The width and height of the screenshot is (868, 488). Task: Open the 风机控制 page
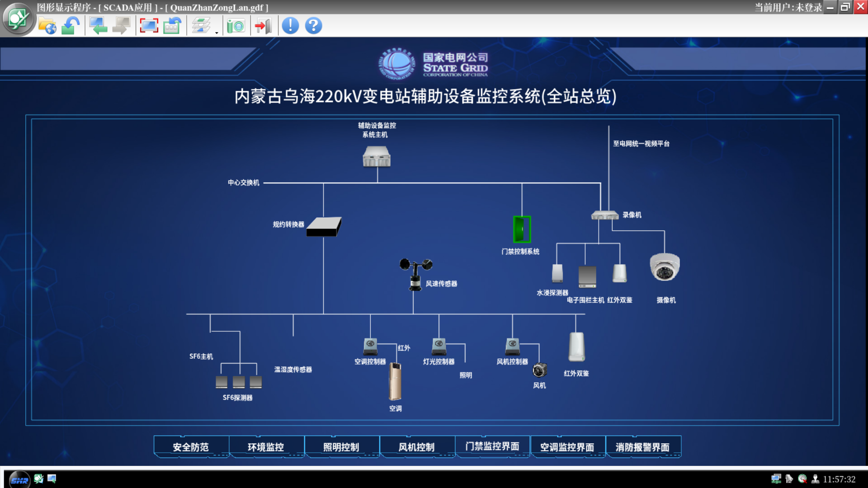(416, 447)
